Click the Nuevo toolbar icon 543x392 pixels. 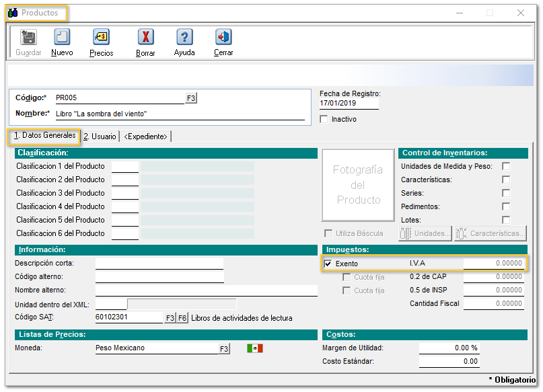(62, 38)
